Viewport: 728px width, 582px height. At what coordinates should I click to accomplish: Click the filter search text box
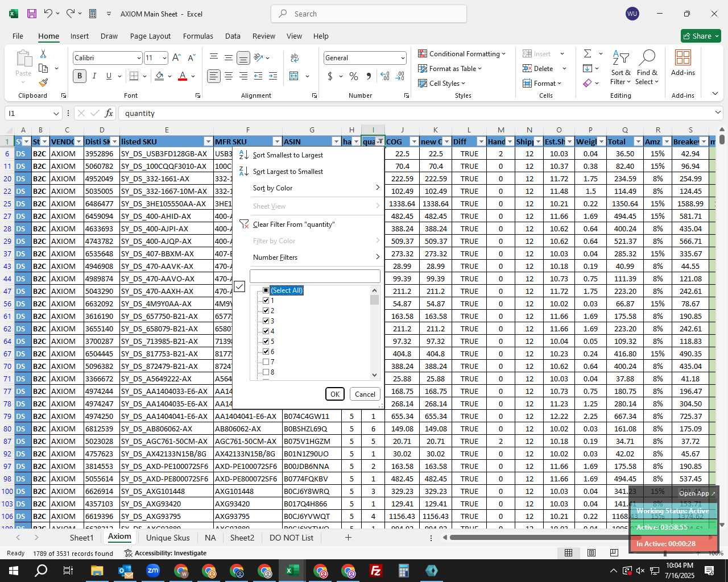[315, 276]
